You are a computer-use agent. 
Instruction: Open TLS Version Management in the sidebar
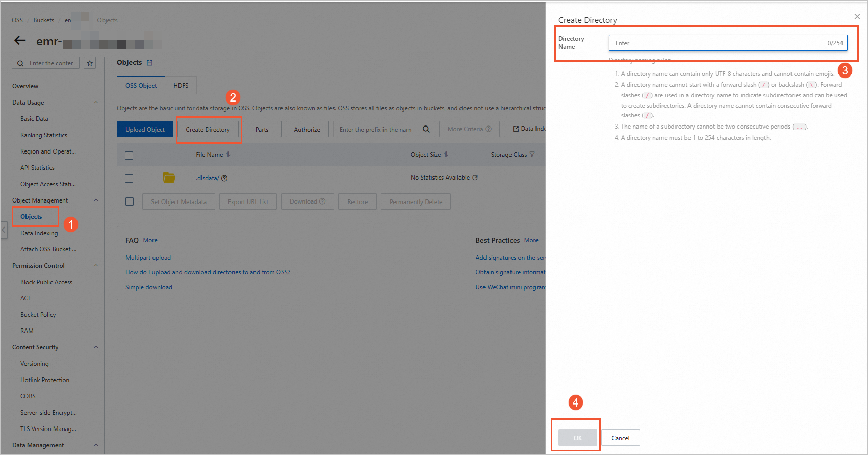click(48, 429)
